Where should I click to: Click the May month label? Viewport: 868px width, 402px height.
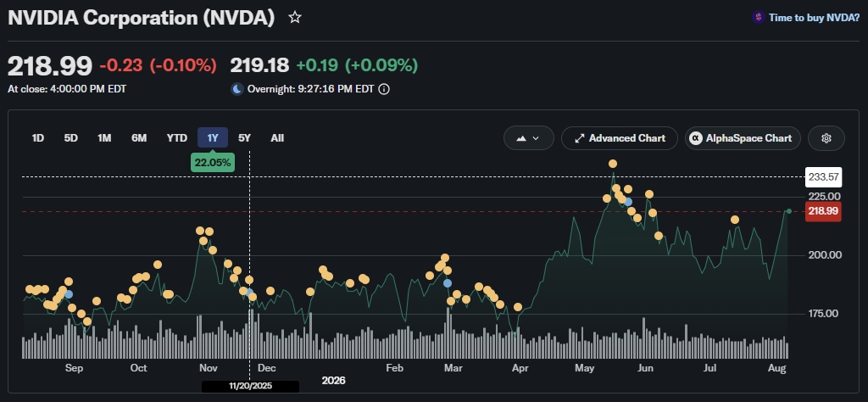point(585,368)
